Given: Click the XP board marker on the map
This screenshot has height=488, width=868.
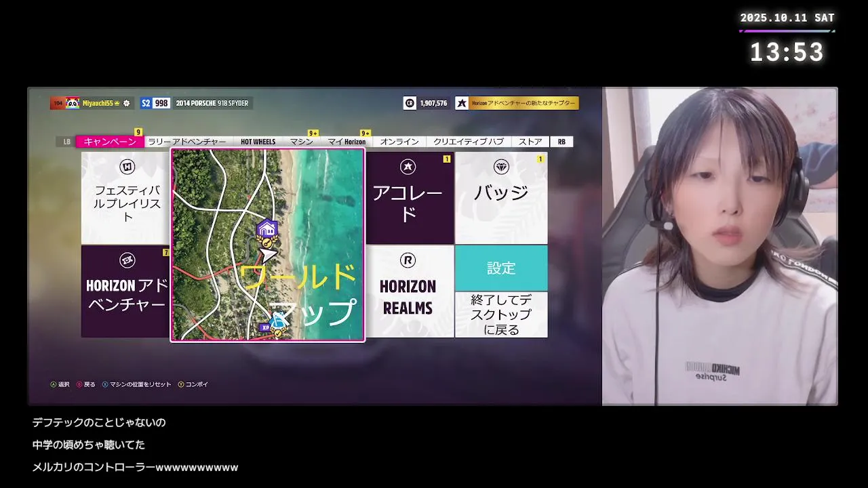Looking at the screenshot, I should (x=266, y=327).
